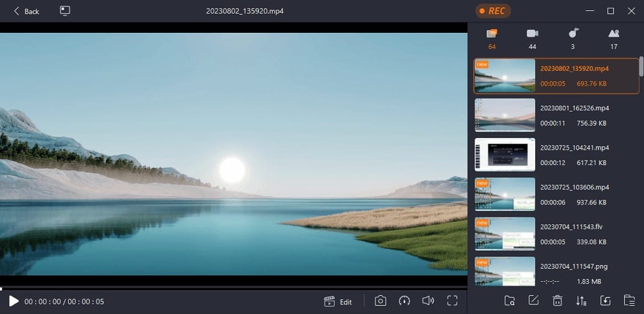
Task: Select the all files tab showing 64
Action: click(492, 38)
